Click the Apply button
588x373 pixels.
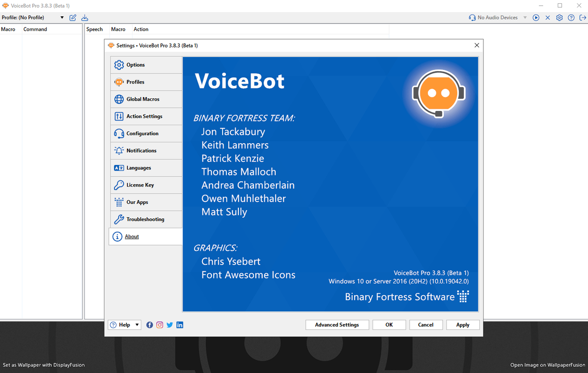(x=462, y=325)
